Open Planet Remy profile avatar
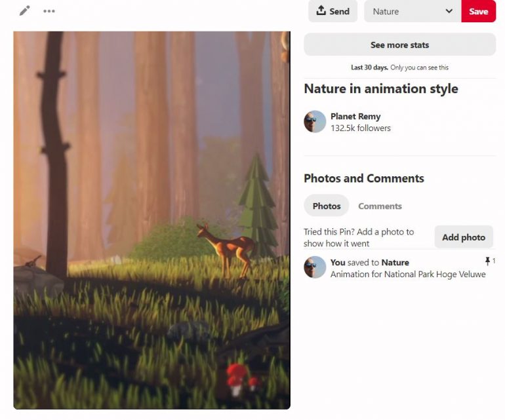505x420 pixels. pyautogui.click(x=315, y=122)
